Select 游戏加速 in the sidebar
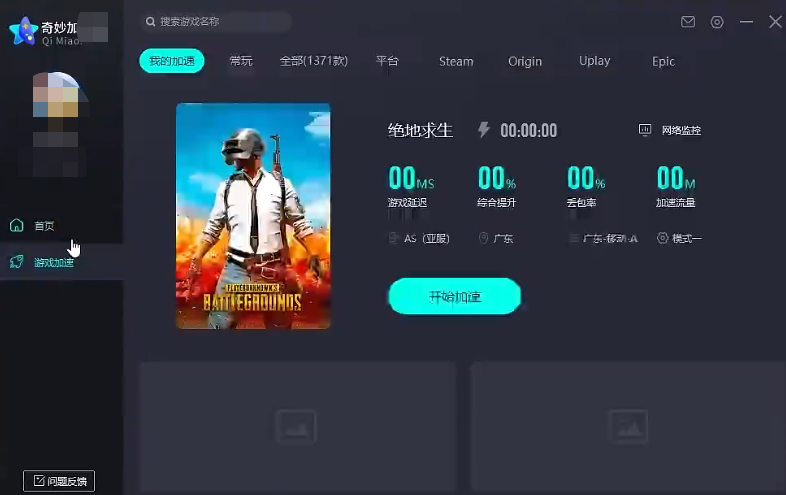Screen dimensions: 786x495 coord(54,262)
